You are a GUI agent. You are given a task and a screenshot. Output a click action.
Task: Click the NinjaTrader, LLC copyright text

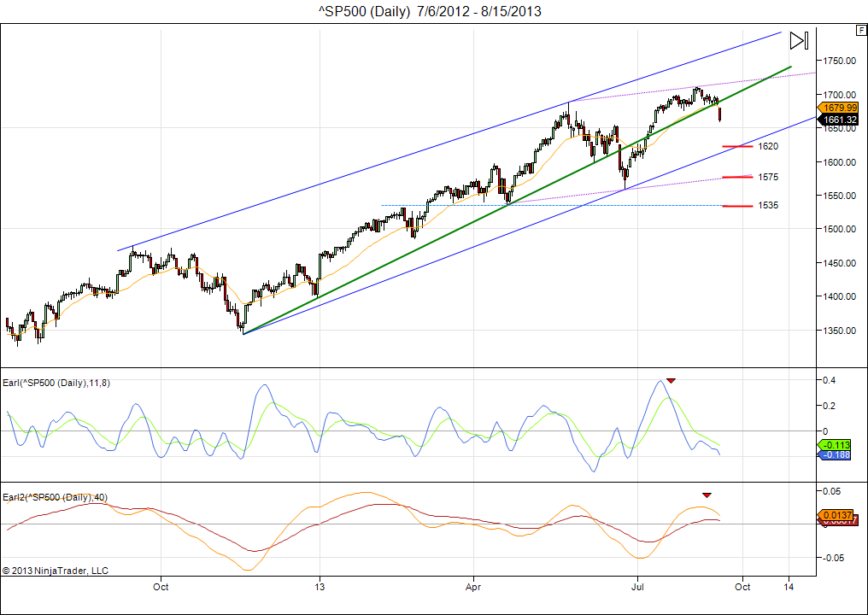tap(56, 570)
